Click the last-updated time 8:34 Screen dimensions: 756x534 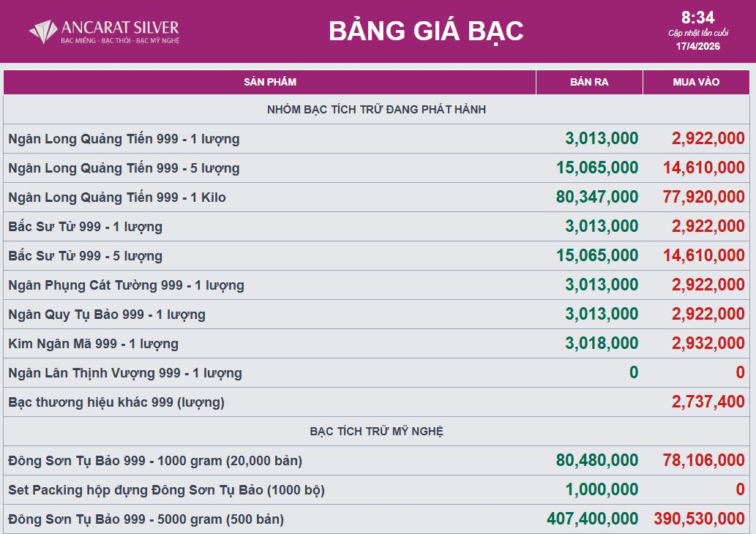tap(697, 18)
